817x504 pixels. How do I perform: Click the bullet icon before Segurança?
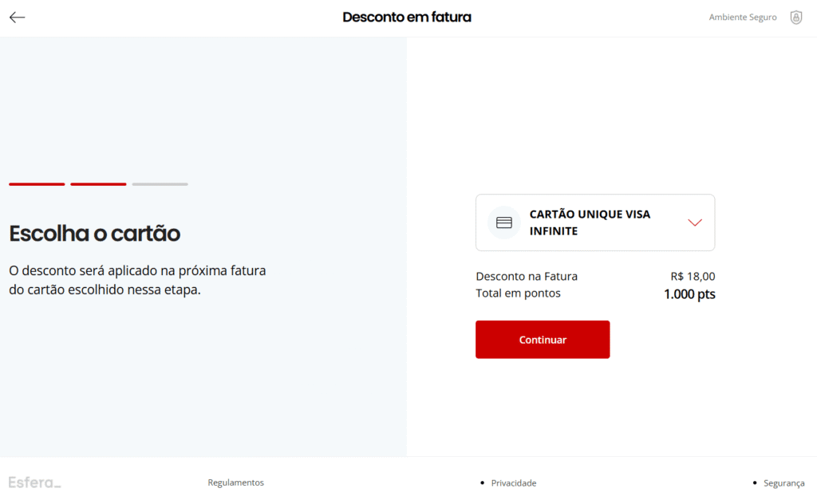click(753, 483)
